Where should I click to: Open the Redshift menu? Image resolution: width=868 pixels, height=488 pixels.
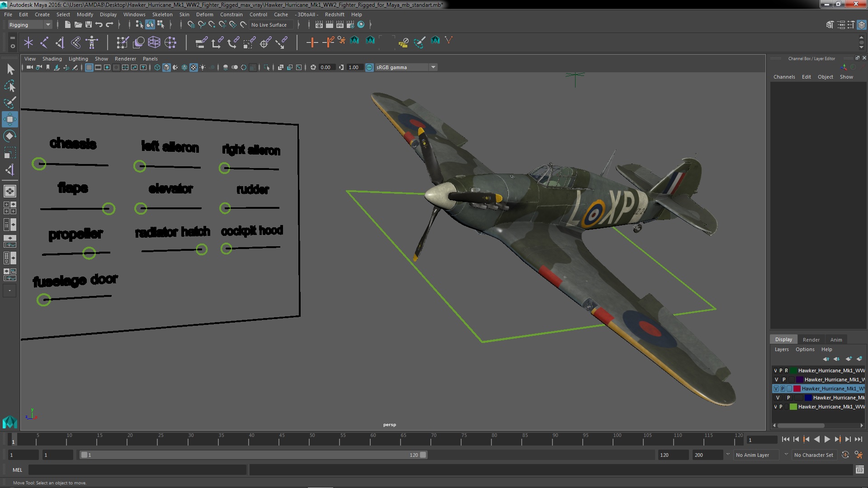click(x=335, y=14)
